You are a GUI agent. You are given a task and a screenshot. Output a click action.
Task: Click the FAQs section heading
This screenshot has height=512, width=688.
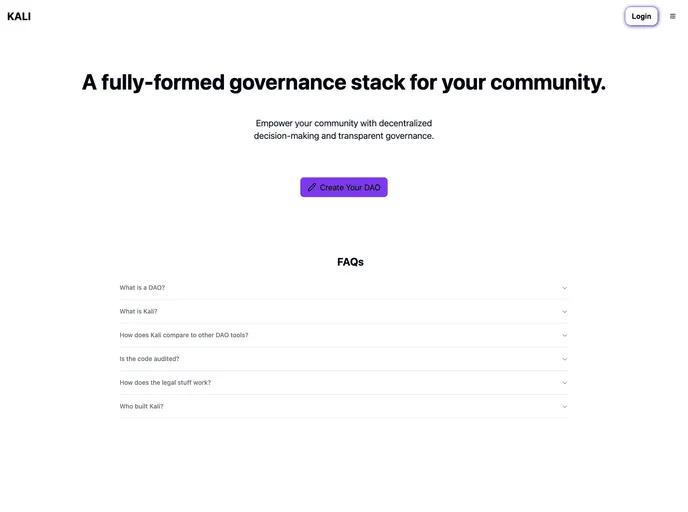coord(350,262)
